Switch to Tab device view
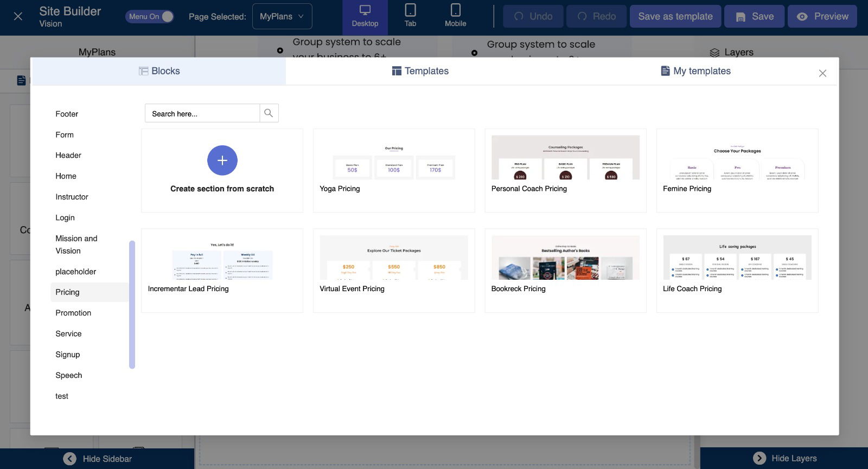 tap(410, 17)
